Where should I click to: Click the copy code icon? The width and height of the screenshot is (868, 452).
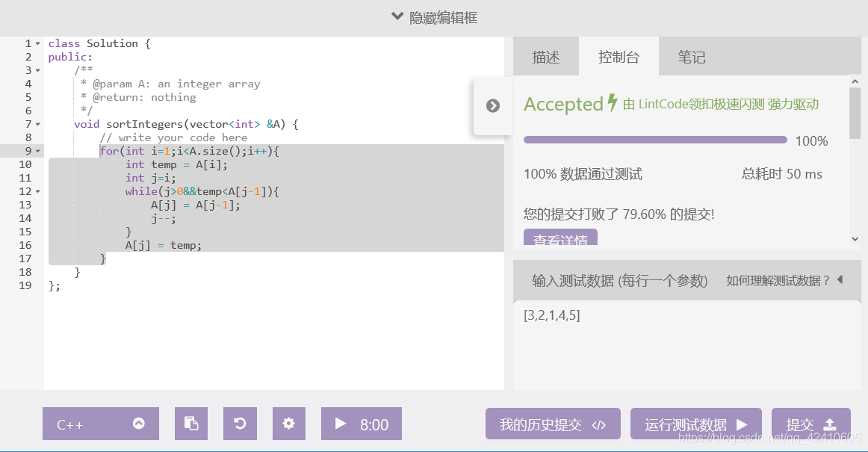(191, 424)
